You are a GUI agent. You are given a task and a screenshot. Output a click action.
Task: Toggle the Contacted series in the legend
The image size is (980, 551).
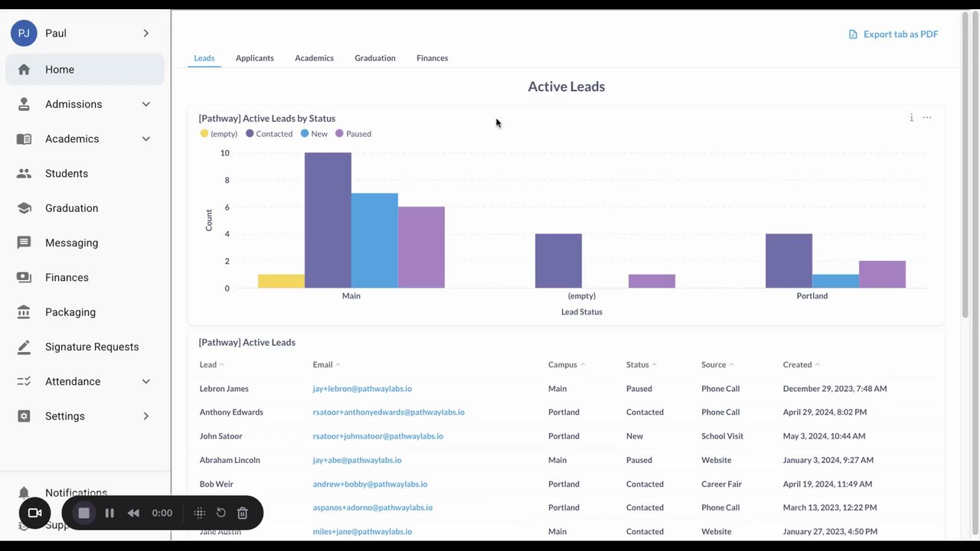point(269,134)
